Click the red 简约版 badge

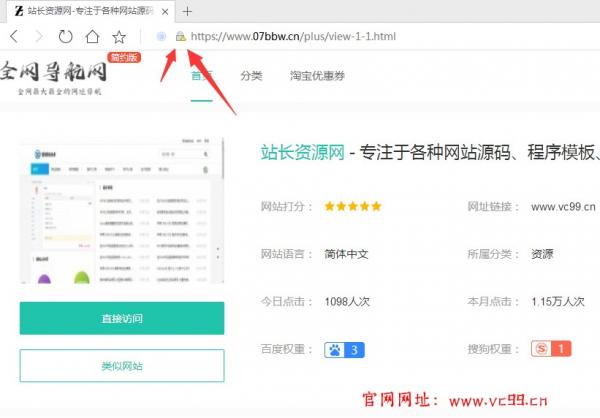(124, 58)
